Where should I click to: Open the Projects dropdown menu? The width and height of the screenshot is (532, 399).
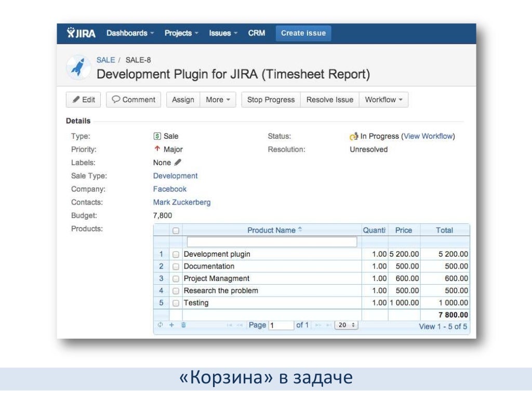point(181,33)
